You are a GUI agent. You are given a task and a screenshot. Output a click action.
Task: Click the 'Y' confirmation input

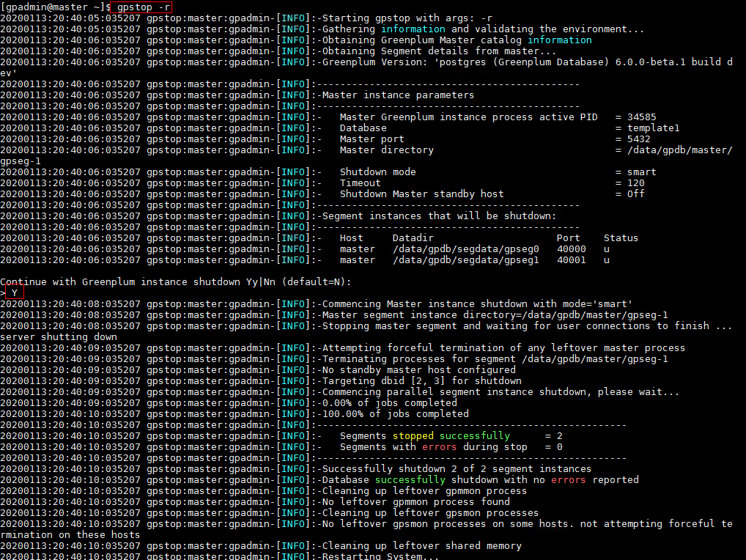[14, 293]
